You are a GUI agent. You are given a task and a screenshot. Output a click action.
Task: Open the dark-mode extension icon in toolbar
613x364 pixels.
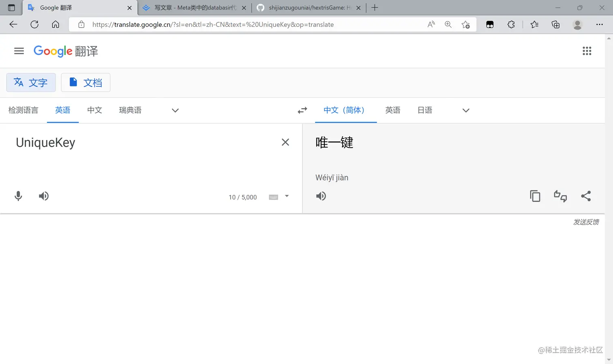(x=490, y=24)
